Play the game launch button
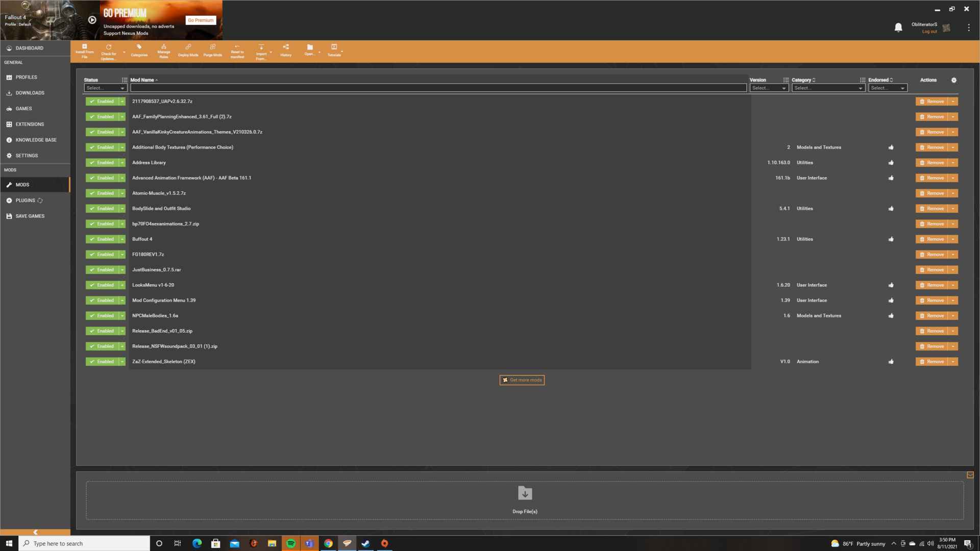The image size is (980, 551). click(92, 20)
